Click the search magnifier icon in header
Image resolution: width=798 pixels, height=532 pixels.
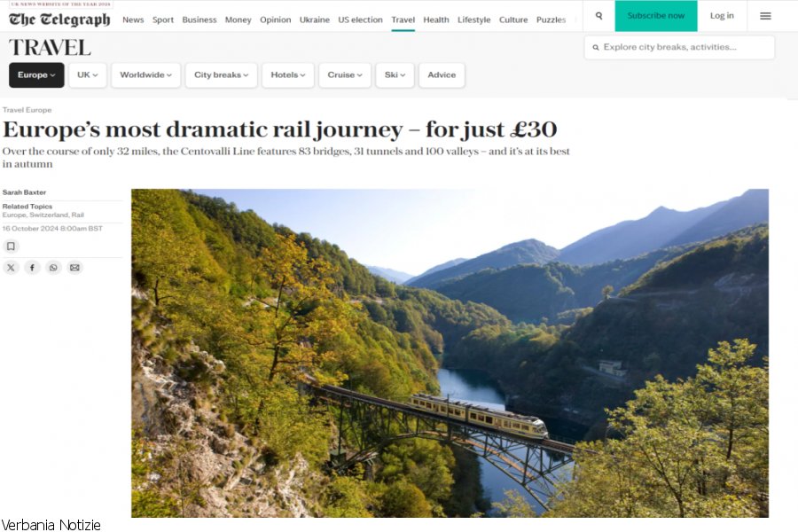click(599, 16)
